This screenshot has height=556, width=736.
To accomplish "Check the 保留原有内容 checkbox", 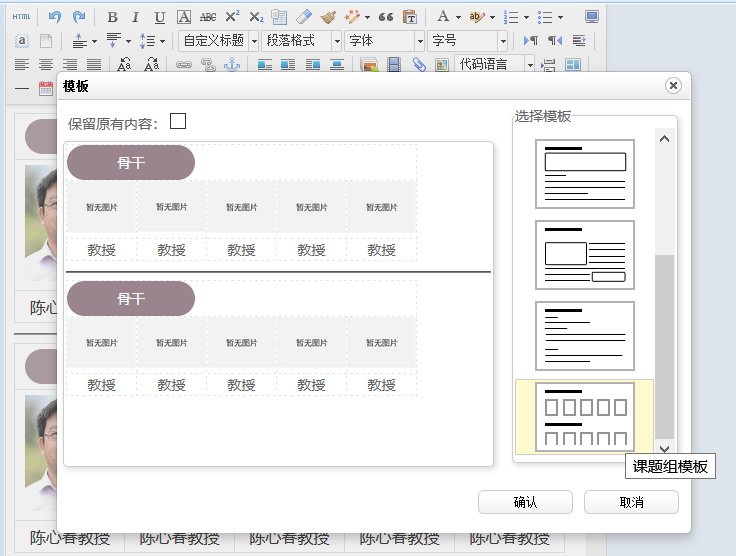I will point(178,122).
